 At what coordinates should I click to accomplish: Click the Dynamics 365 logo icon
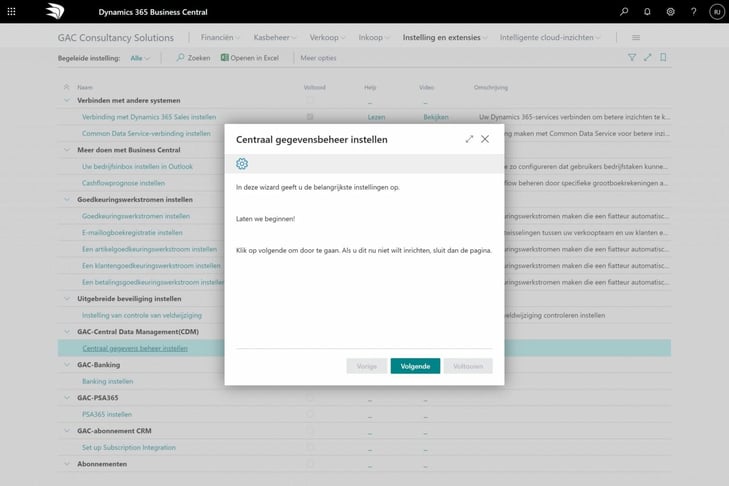[54, 11]
